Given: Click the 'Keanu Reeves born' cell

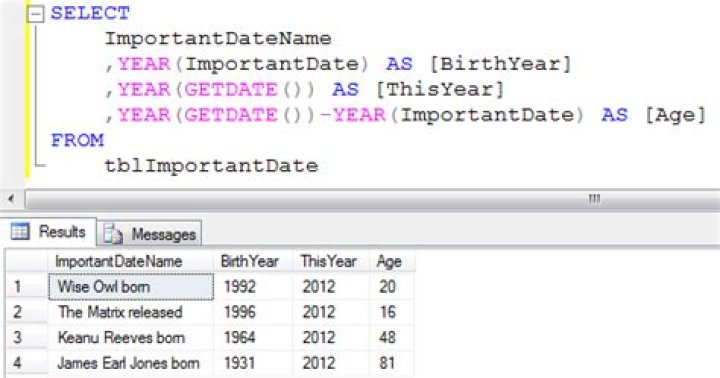Looking at the screenshot, I should (x=131, y=338).
